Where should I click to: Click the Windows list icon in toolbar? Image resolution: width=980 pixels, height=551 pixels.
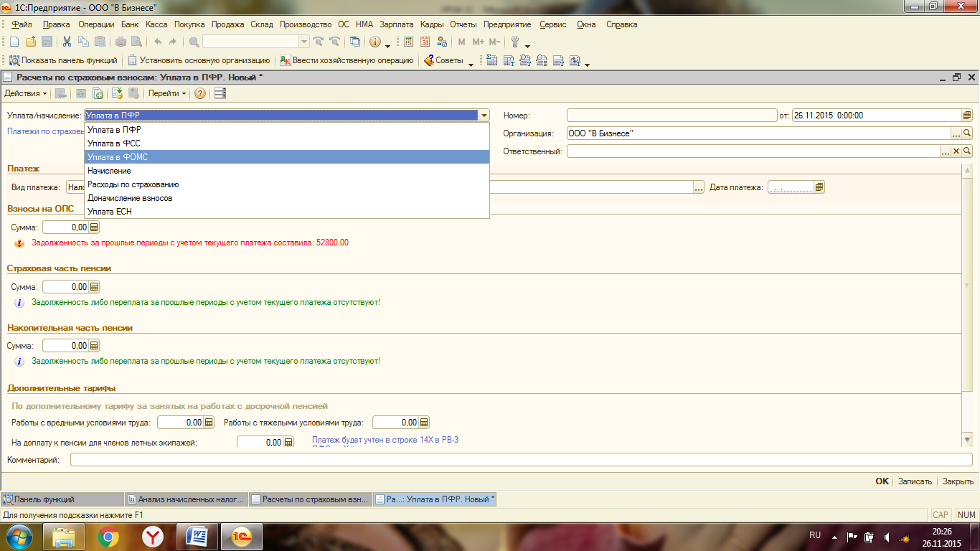point(355,42)
